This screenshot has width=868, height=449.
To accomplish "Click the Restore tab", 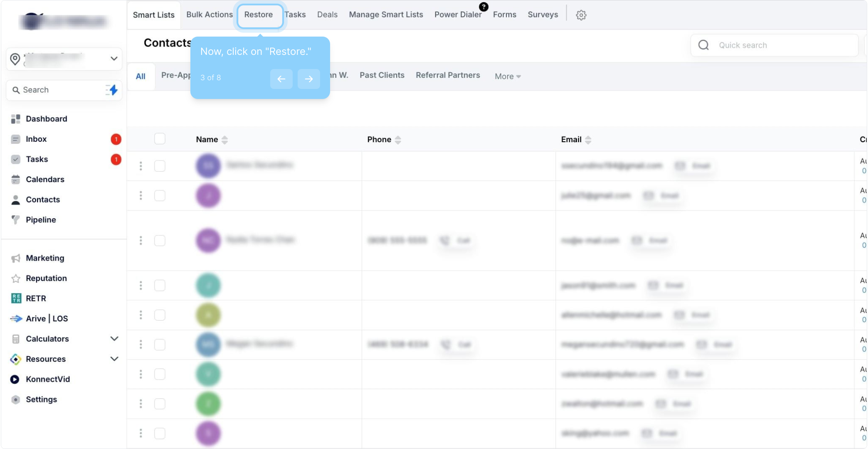I will [x=259, y=15].
